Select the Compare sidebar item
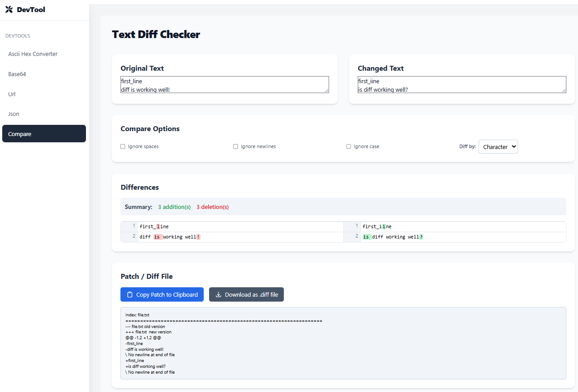This screenshot has height=392, width=578. point(44,134)
